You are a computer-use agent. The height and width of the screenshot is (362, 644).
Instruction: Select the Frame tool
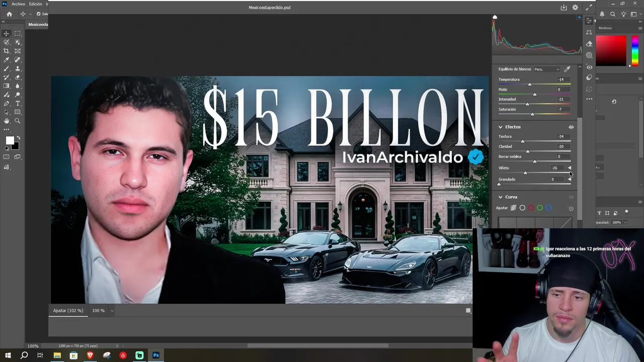point(18,51)
